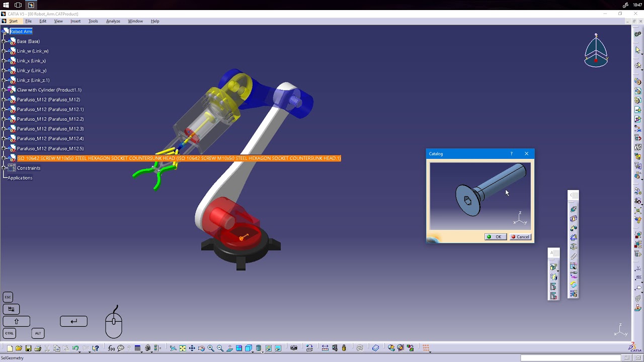Click the Capture camera icon
644x362 pixels.
coord(294,348)
